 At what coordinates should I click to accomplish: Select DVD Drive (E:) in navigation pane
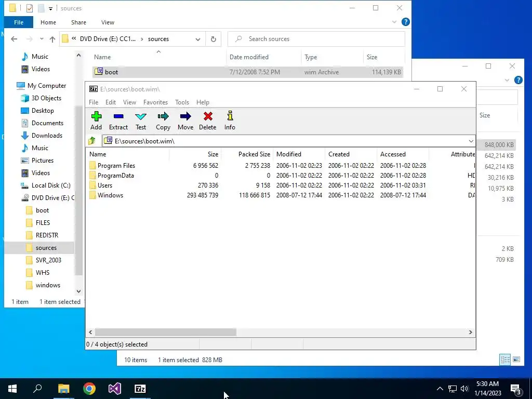48,198
